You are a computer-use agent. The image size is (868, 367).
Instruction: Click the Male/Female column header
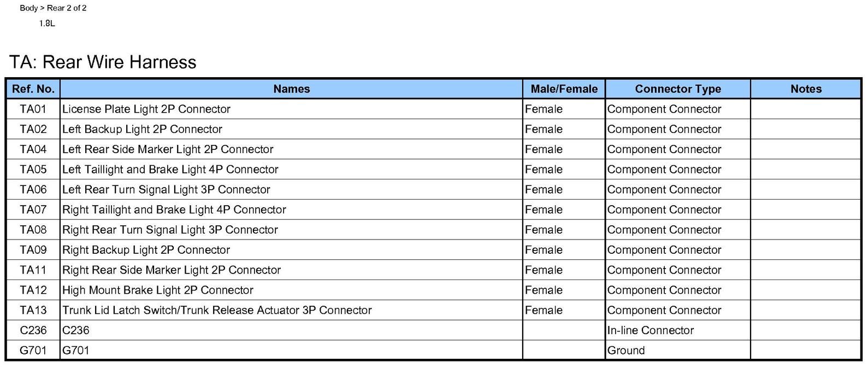pyautogui.click(x=564, y=89)
